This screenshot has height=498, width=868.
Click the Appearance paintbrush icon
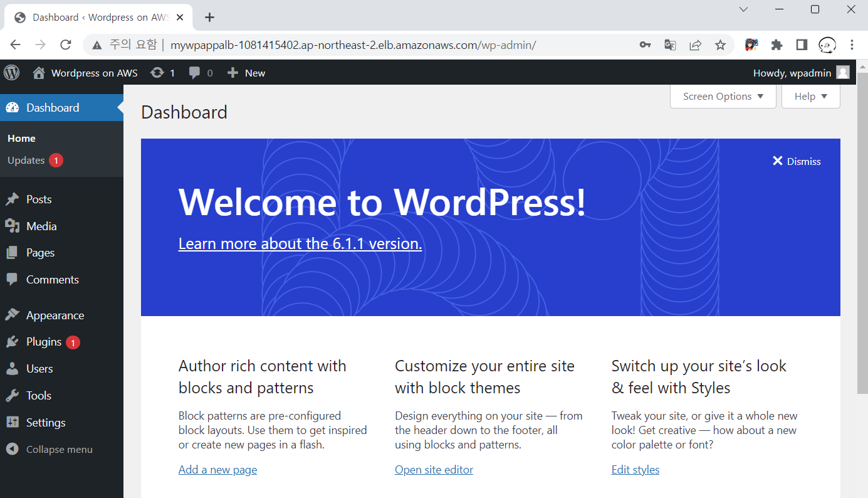pyautogui.click(x=13, y=315)
